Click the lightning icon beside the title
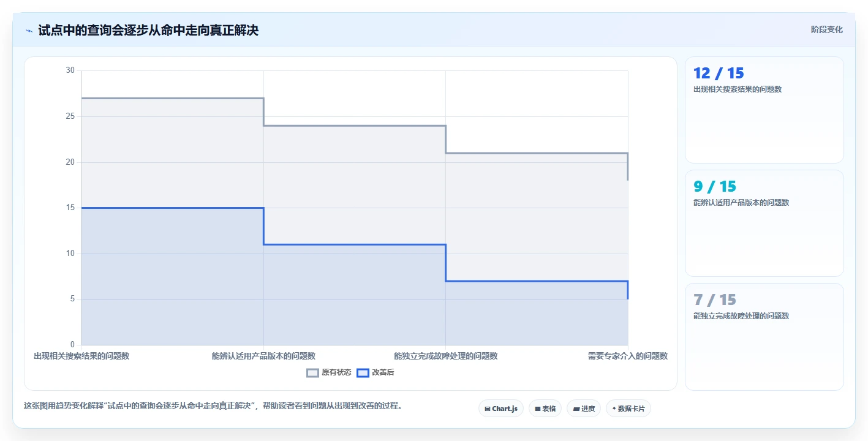Screen dimensions: 868x441 coord(29,31)
